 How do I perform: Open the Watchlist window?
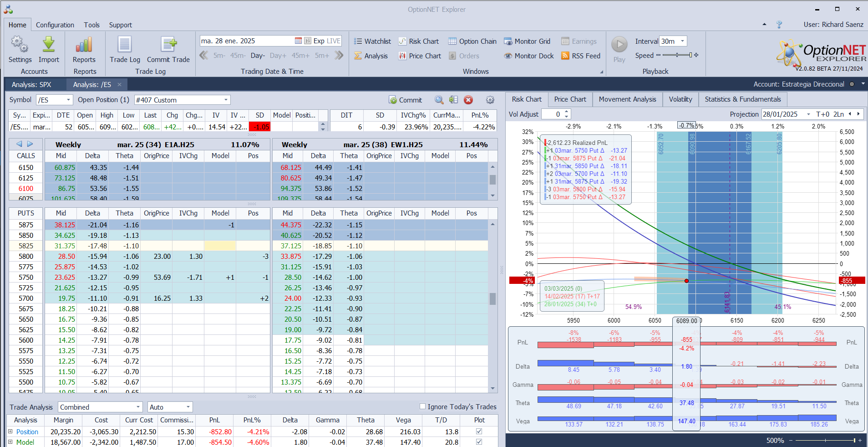coord(372,41)
